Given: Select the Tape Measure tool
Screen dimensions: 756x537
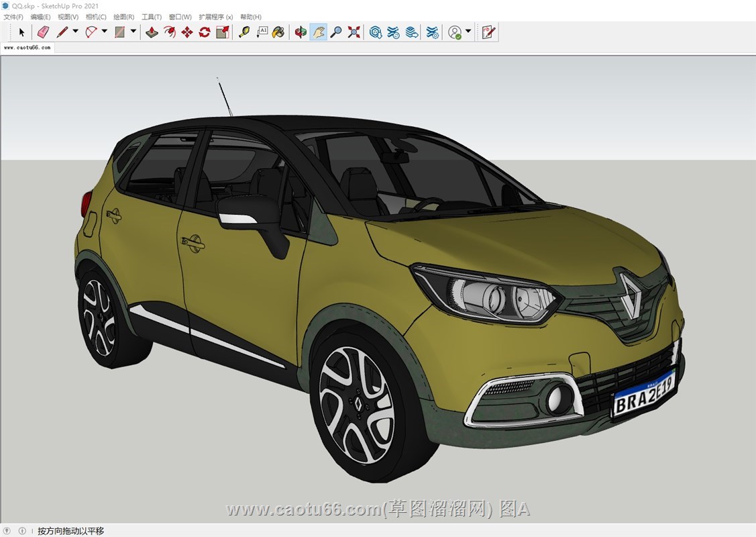Looking at the screenshot, I should pos(244,32).
